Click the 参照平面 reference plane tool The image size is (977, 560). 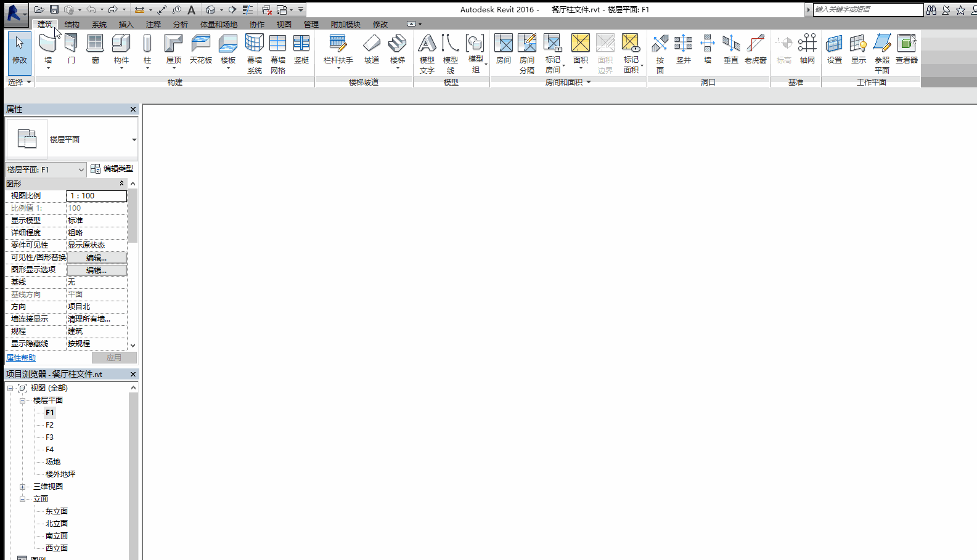[x=882, y=54]
